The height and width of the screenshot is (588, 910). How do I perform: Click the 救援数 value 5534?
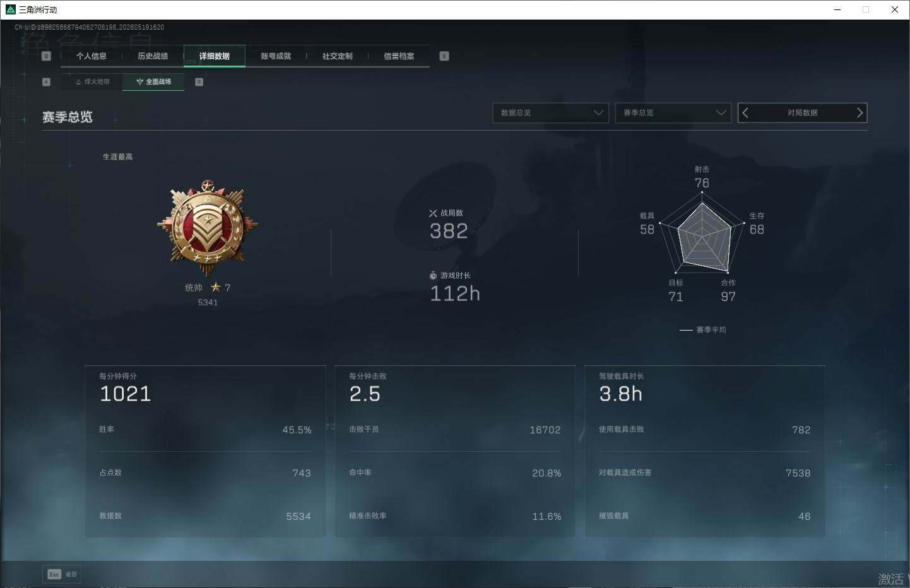(x=298, y=517)
